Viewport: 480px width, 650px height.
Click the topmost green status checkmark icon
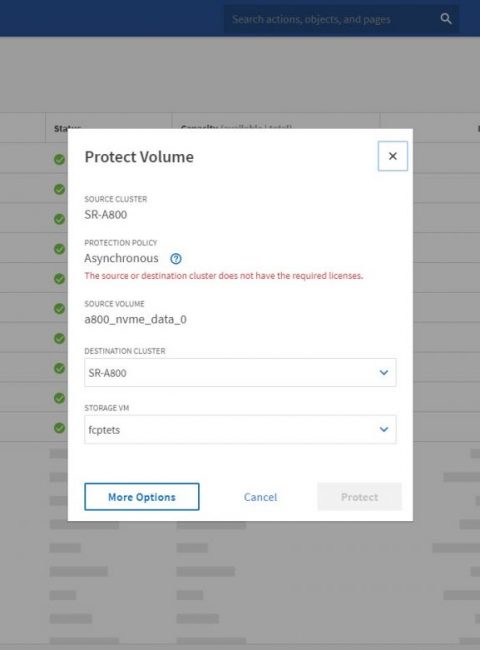[59, 159]
